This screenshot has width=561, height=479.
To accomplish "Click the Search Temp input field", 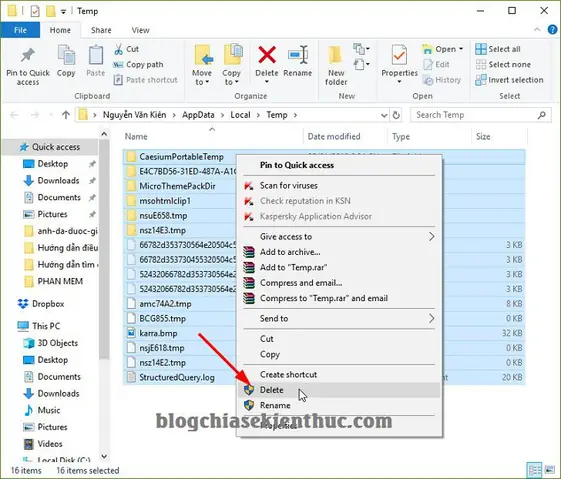I will 475,115.
